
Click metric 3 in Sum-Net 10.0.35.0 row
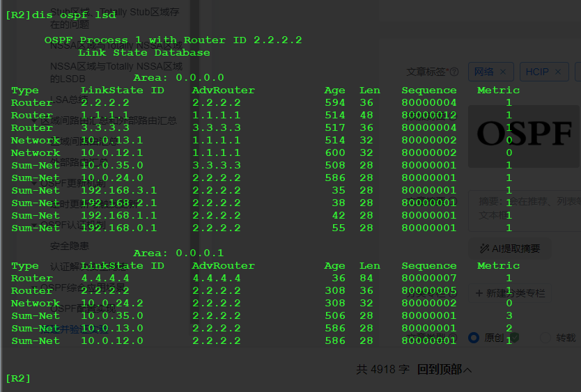509,315
